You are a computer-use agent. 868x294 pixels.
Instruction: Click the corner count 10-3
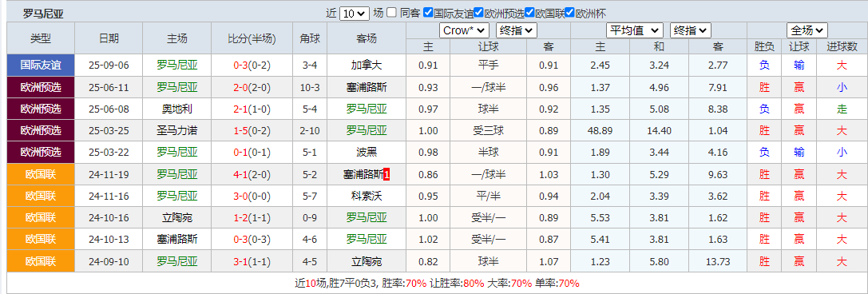pyautogui.click(x=311, y=87)
